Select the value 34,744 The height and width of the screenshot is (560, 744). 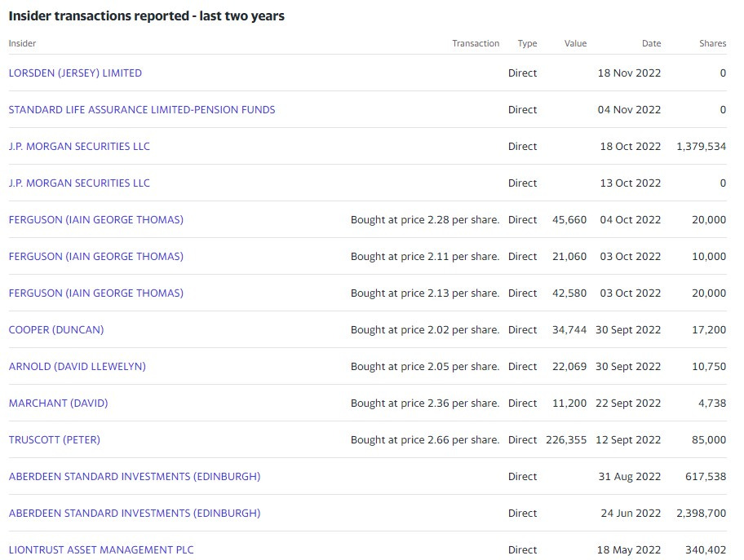coord(569,329)
